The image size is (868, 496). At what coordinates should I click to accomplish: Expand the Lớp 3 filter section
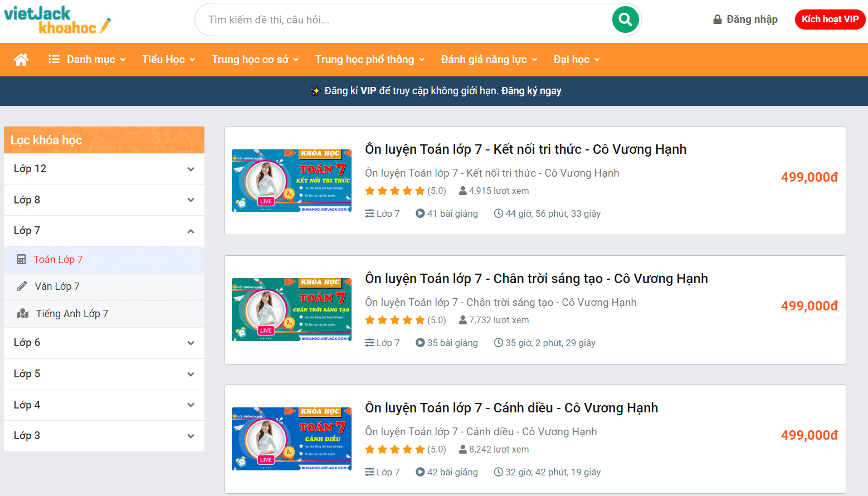pyautogui.click(x=104, y=436)
